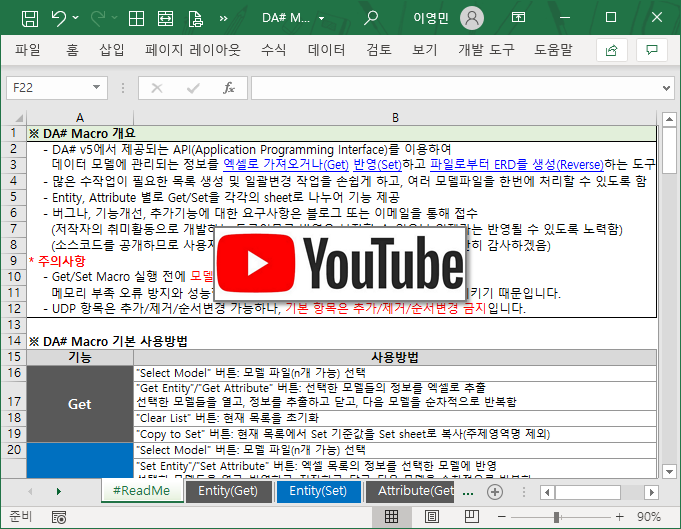Click the 사용방법 header cell
681x529 pixels.
point(395,357)
